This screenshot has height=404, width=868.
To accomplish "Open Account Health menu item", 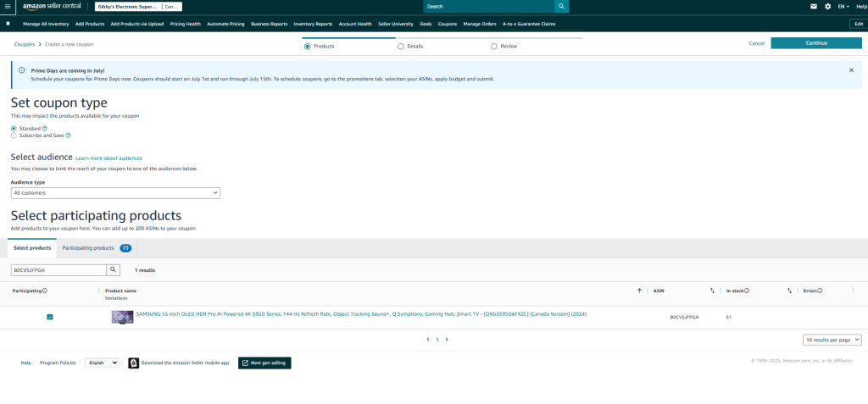I will point(355,24).
